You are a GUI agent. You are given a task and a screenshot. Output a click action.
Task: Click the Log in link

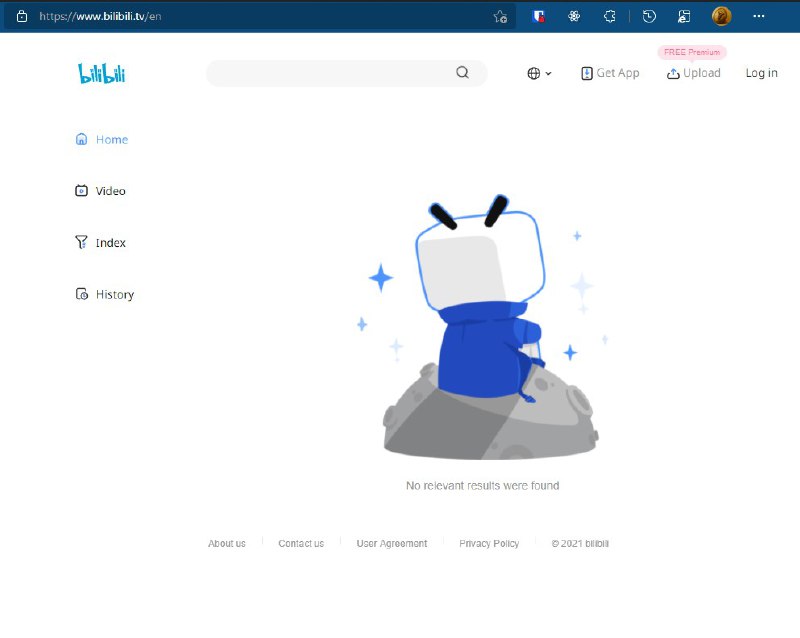pos(761,73)
